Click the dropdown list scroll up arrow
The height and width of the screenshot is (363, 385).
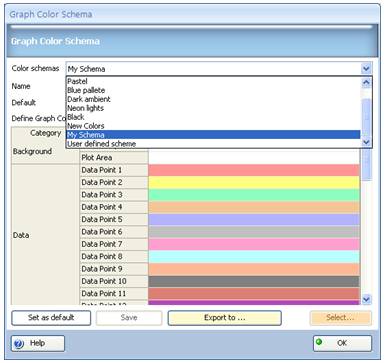[x=366, y=82]
